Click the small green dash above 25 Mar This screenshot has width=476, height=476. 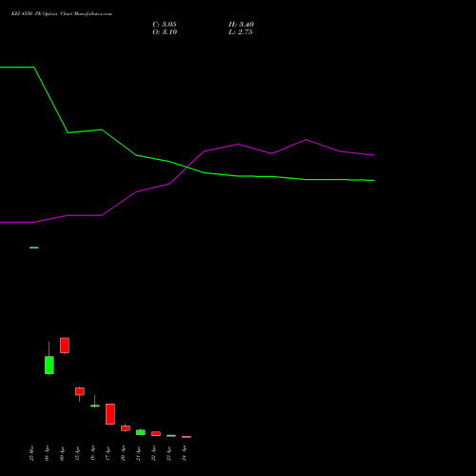pos(34,248)
